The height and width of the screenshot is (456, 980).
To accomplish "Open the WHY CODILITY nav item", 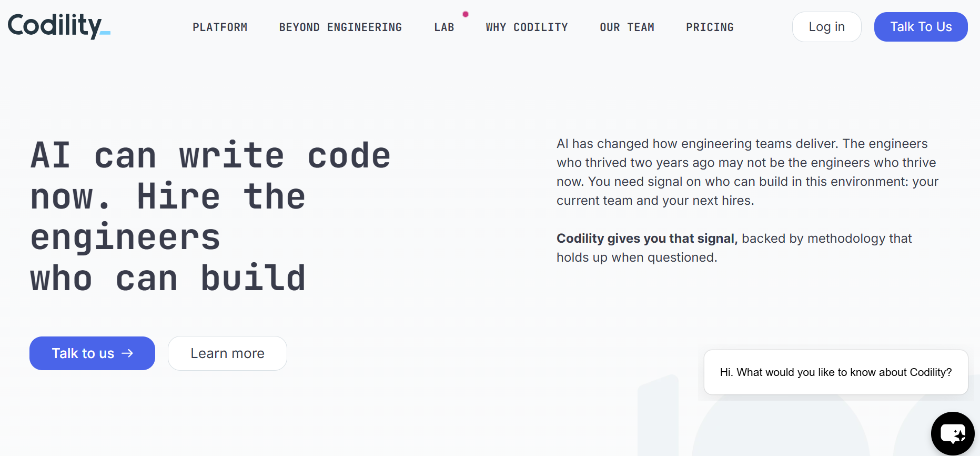I will (527, 27).
